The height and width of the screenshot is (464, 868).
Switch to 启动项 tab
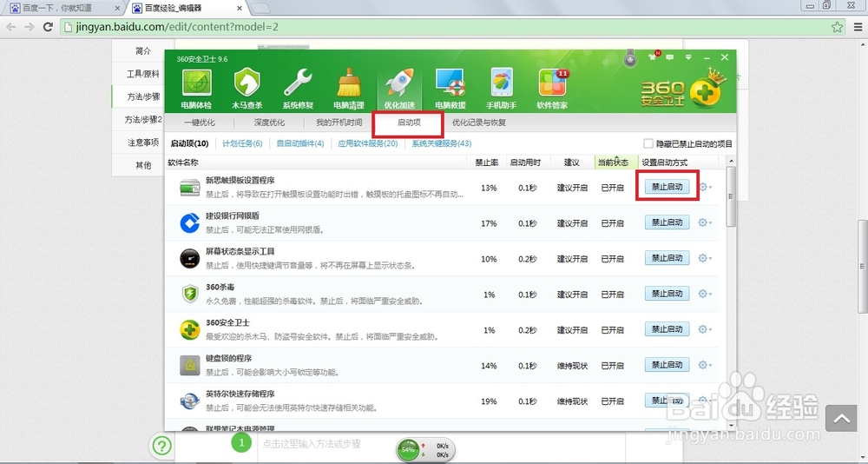409,123
